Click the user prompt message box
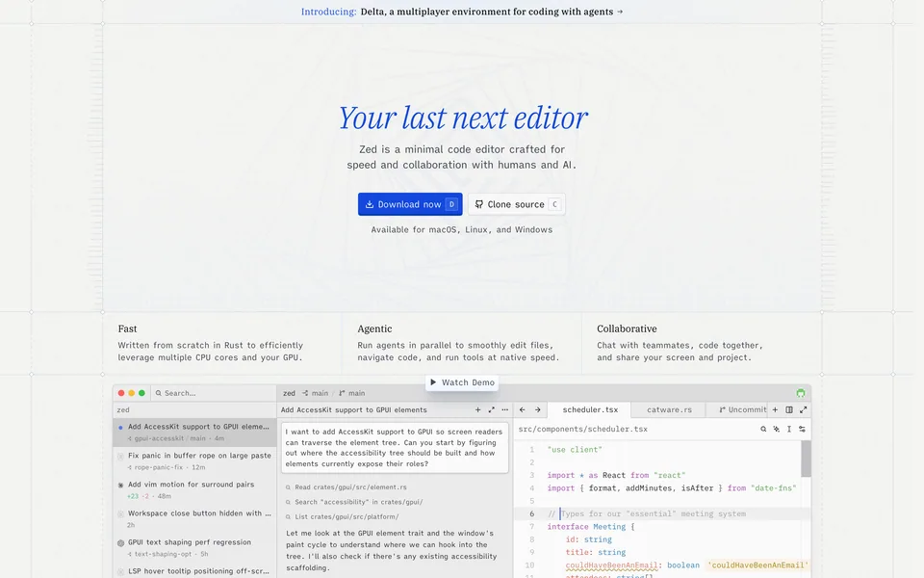Viewport: 924px width, 578px height. point(395,448)
